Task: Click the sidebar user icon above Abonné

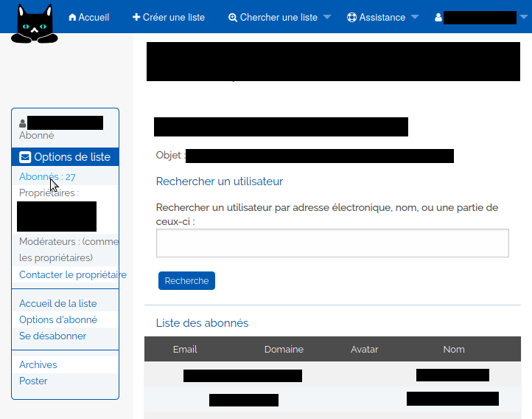Action: 22,123
